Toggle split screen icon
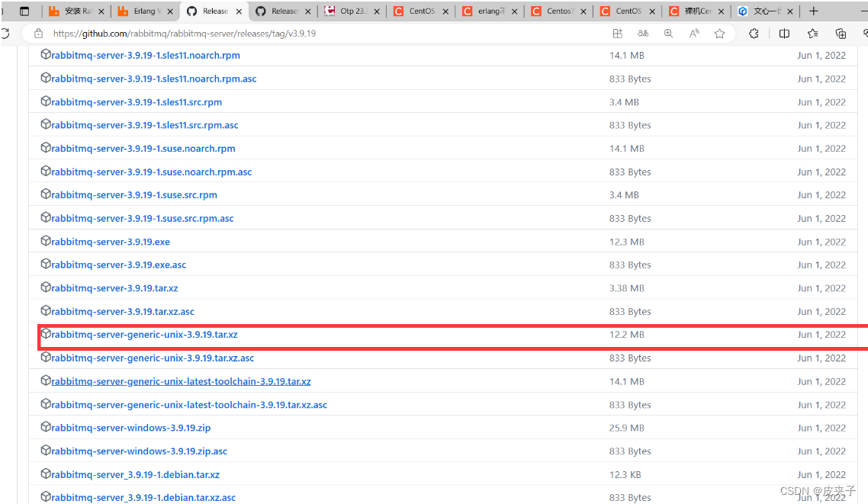 [784, 34]
